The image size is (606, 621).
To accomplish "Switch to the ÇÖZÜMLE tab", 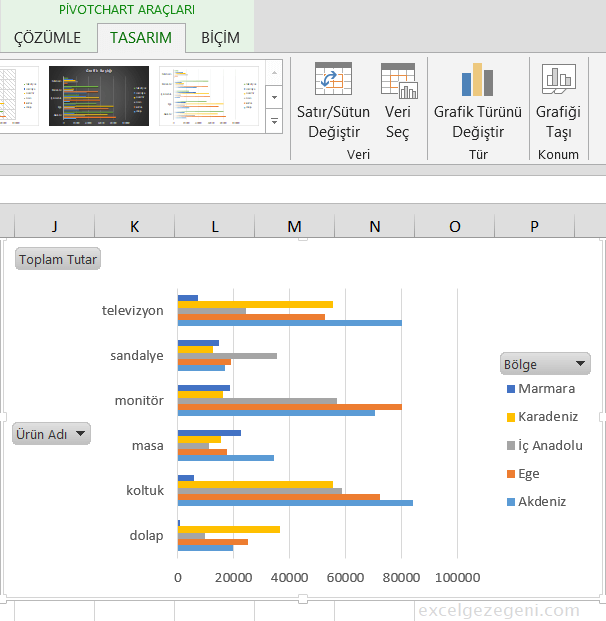I will click(47, 38).
